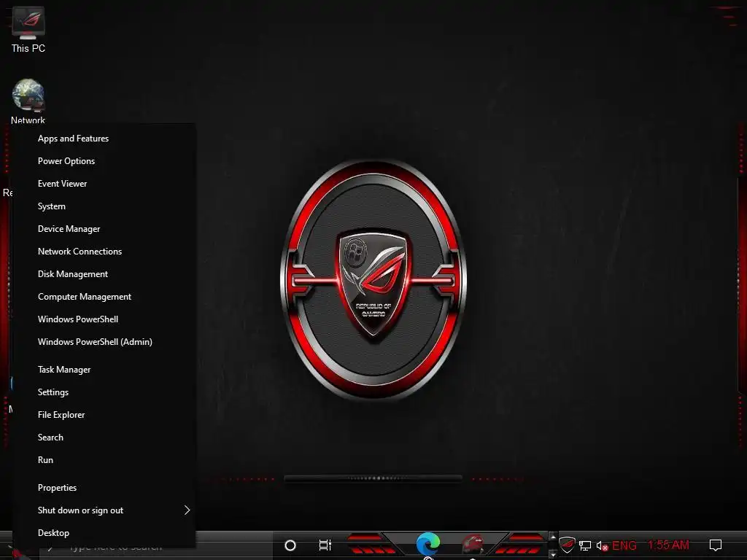Image resolution: width=747 pixels, height=560 pixels.
Task: Select the Search menu entry
Action: click(104, 437)
